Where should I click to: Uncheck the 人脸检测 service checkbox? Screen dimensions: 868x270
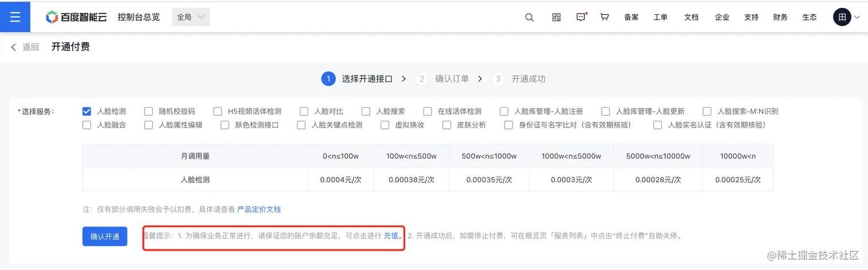pos(87,111)
